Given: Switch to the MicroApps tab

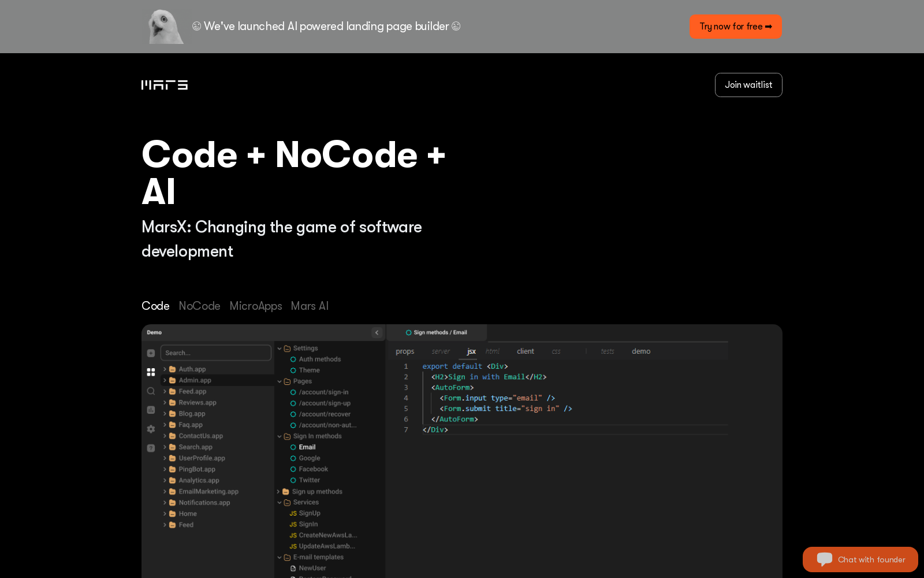Looking at the screenshot, I should (x=256, y=306).
